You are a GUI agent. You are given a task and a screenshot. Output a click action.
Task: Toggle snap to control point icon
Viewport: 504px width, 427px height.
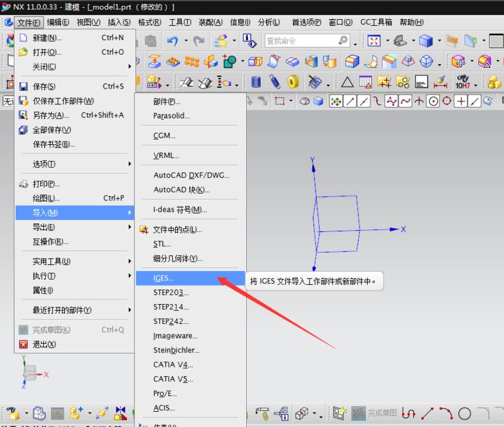pos(377,102)
